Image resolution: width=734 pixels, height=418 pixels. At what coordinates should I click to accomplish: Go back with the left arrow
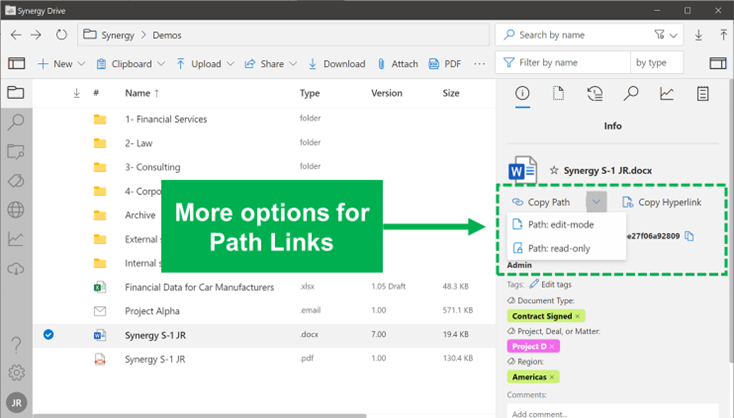16,35
